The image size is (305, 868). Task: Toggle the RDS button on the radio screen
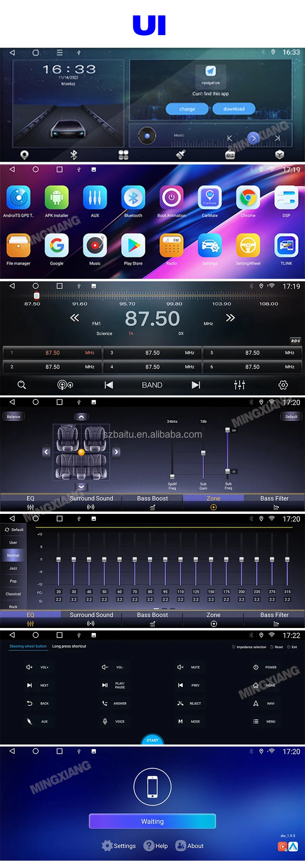pyautogui.click(x=295, y=341)
